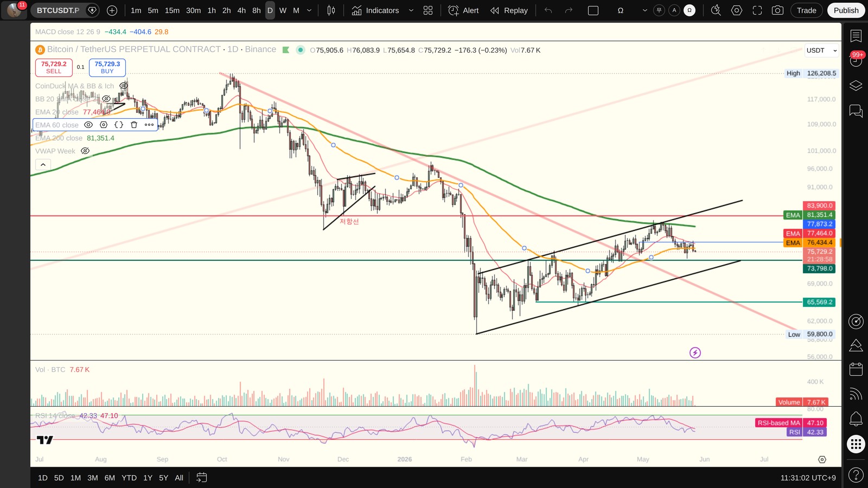Create a price Alert
Viewport: 868px width, 488px height.
pyautogui.click(x=463, y=10)
